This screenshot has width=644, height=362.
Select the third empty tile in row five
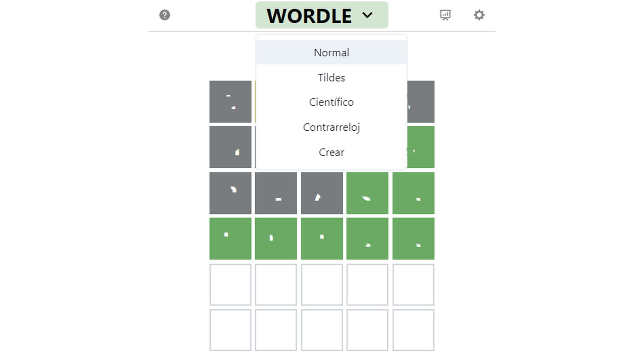(x=322, y=285)
